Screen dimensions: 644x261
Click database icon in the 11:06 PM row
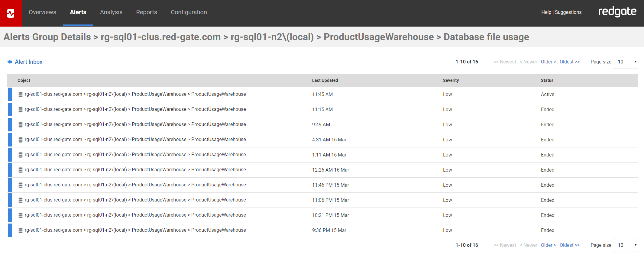click(x=21, y=200)
